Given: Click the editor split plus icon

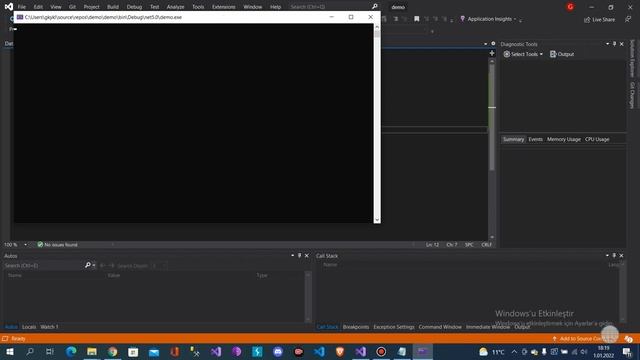Looking at the screenshot, I should tap(492, 53).
